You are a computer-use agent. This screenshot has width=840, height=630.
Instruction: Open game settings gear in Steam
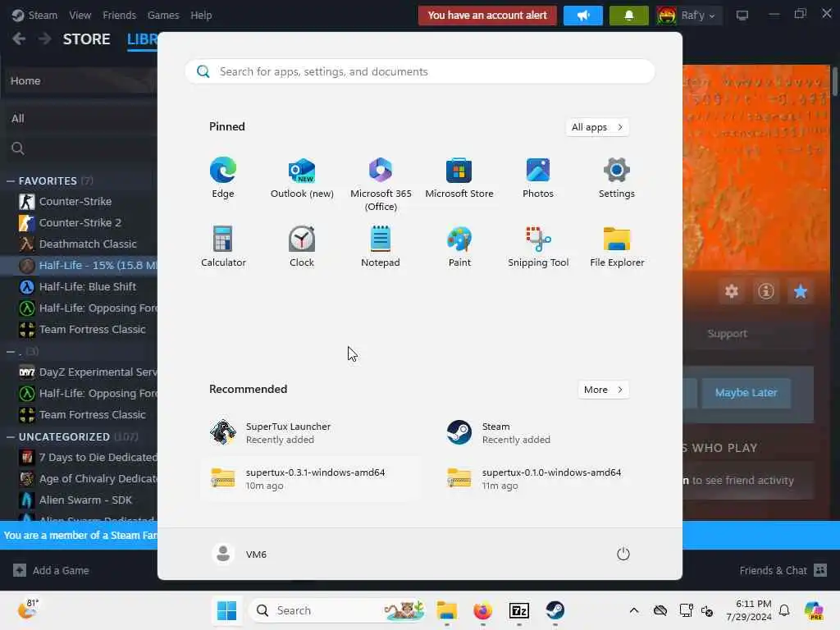(732, 291)
